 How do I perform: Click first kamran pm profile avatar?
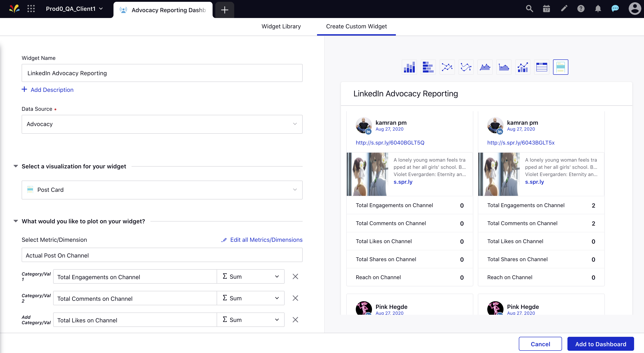(363, 125)
